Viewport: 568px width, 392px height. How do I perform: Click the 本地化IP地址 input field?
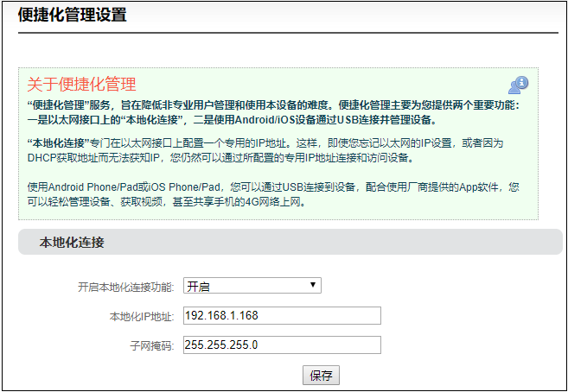pos(282,316)
